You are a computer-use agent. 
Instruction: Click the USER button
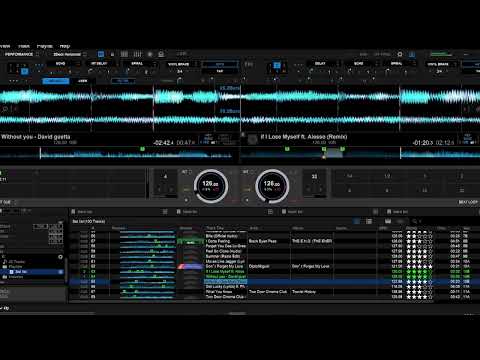82,81
